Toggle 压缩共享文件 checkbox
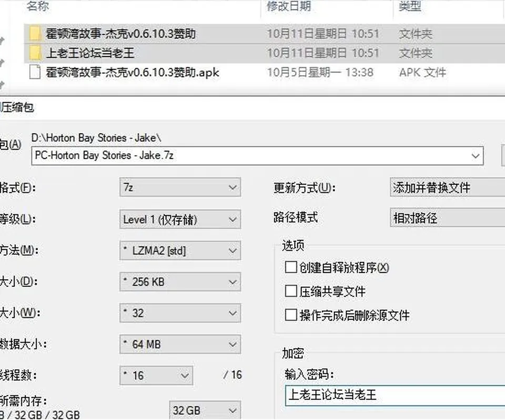This screenshot has height=420, width=505. pyautogui.click(x=291, y=291)
